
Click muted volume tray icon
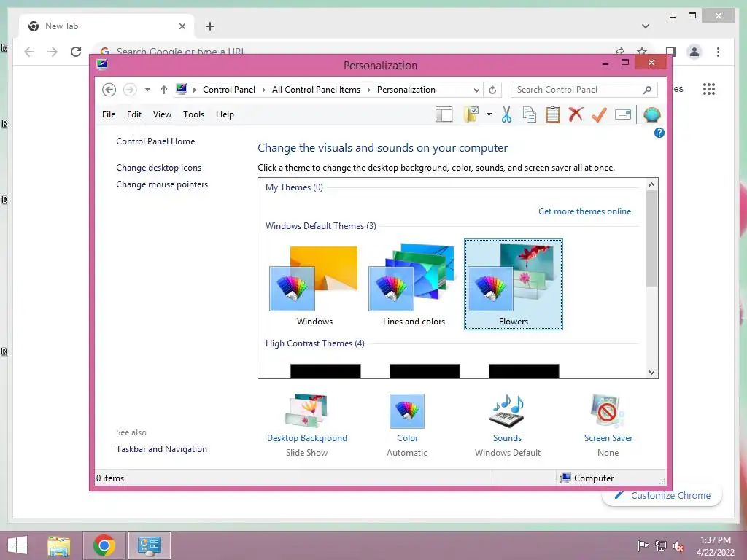click(678, 546)
